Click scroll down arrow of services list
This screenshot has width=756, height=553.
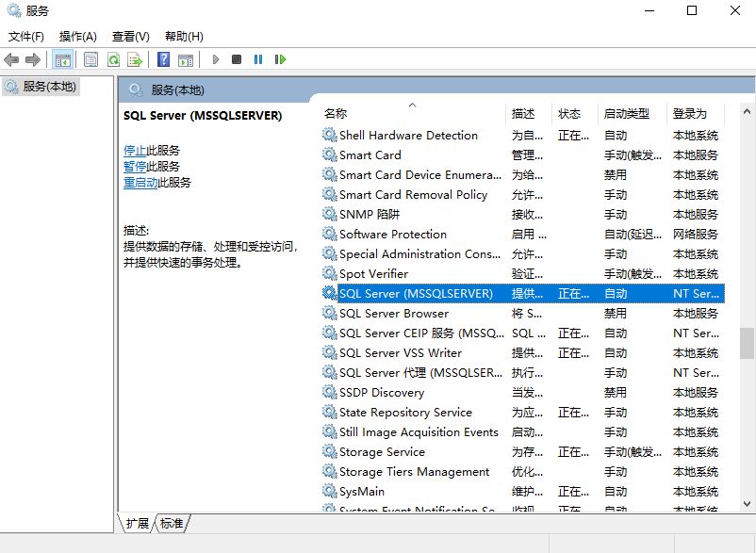[x=747, y=504]
